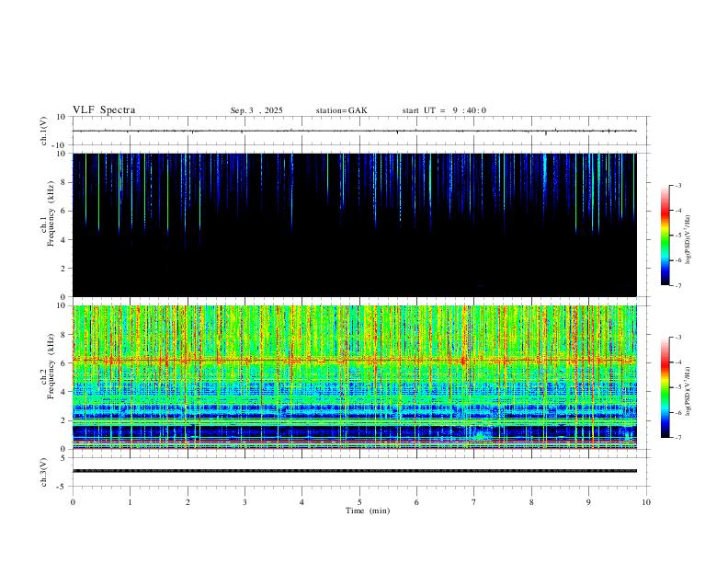
Task: Click the "6" kHz tick of ch.1 spectrogram
Action: [63, 211]
